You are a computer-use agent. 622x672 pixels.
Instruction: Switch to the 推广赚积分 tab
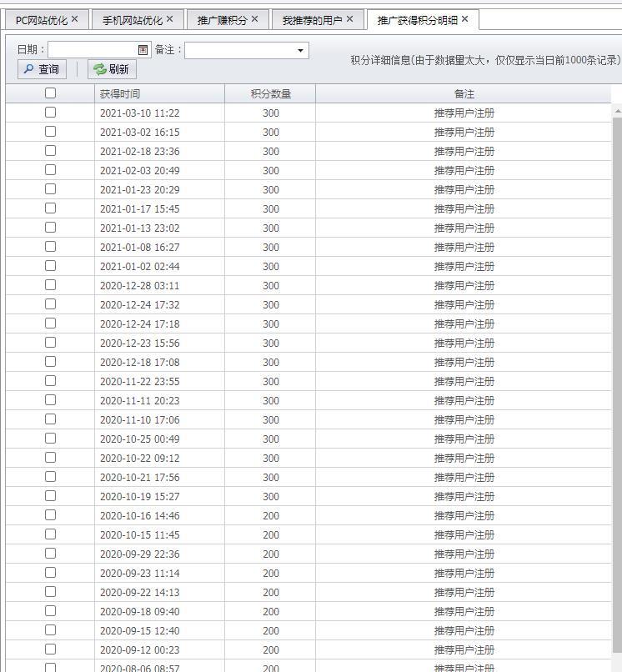click(x=222, y=20)
